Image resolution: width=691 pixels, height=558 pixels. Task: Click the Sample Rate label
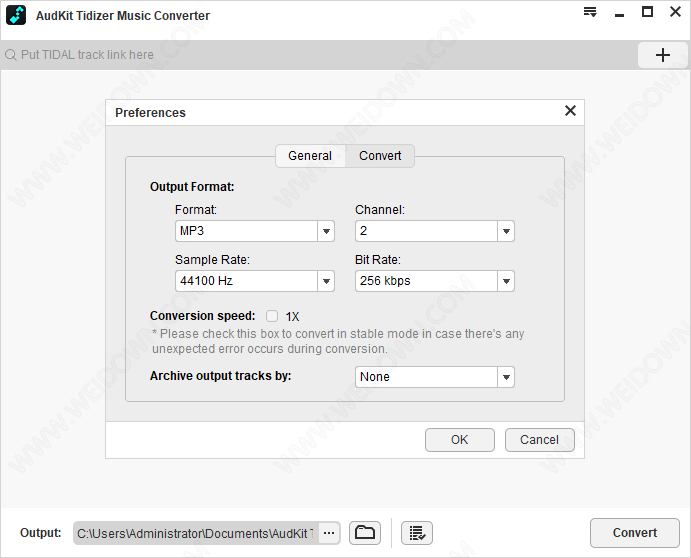click(x=212, y=260)
